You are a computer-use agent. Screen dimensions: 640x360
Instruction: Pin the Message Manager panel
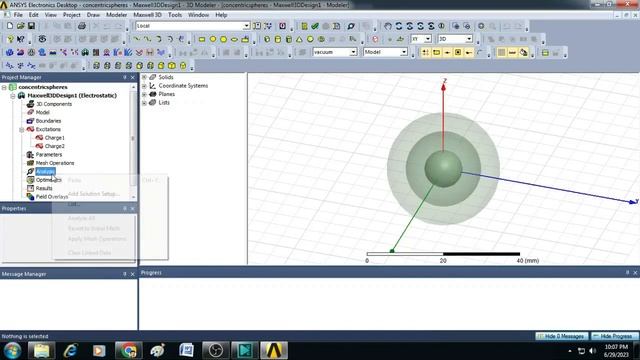tap(125, 274)
